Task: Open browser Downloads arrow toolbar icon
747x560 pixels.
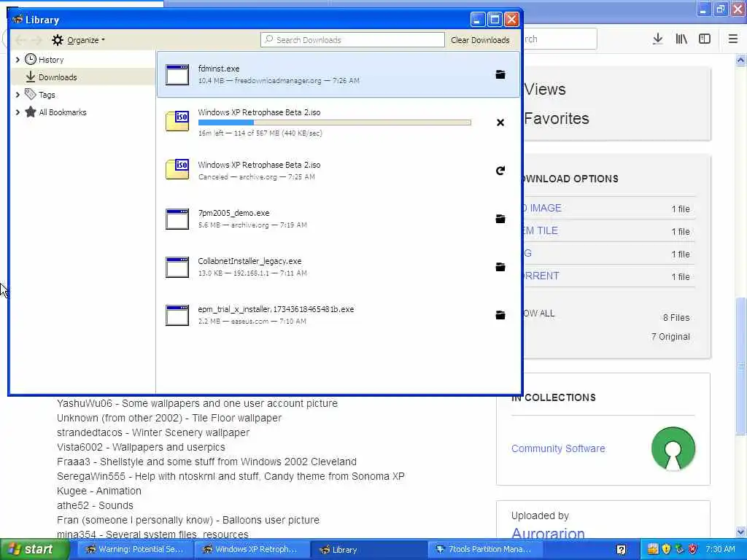Action: click(657, 39)
